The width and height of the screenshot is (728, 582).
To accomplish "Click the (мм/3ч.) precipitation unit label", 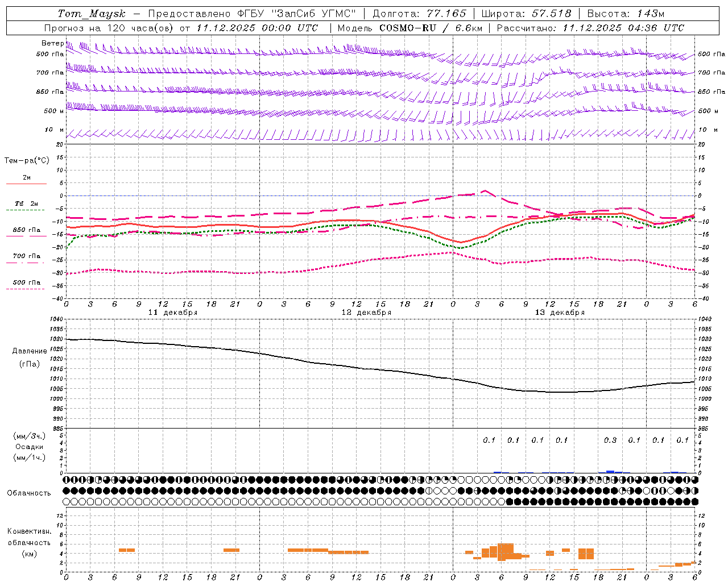I will pos(30,436).
